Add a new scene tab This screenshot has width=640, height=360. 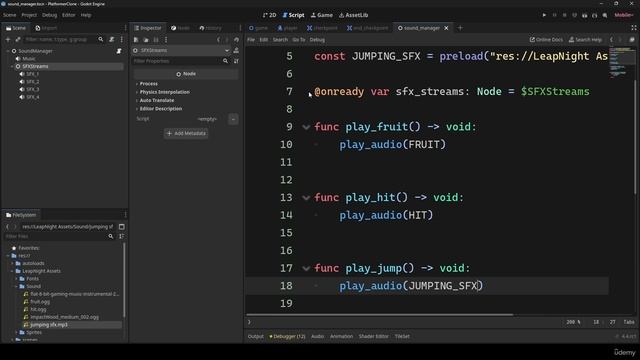(x=460, y=28)
